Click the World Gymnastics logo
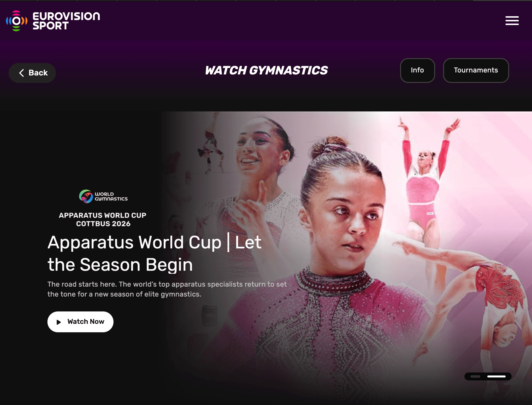 (x=103, y=197)
